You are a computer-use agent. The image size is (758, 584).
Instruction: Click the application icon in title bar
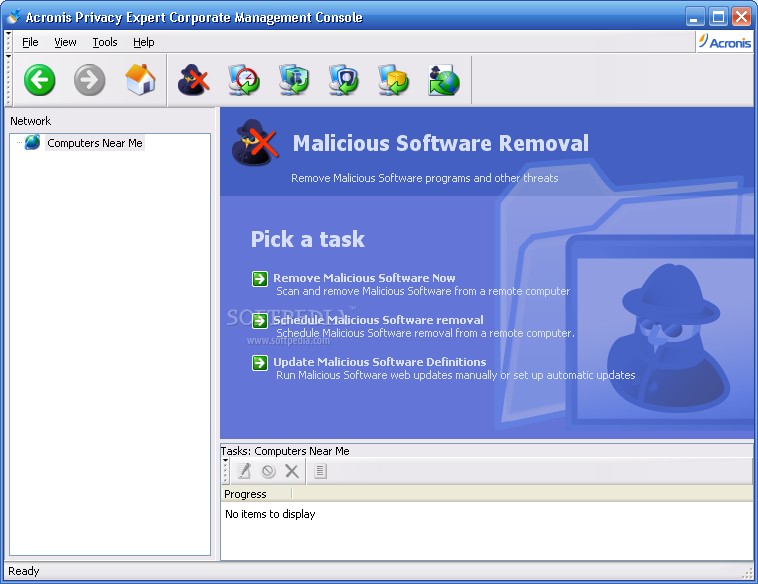point(14,17)
